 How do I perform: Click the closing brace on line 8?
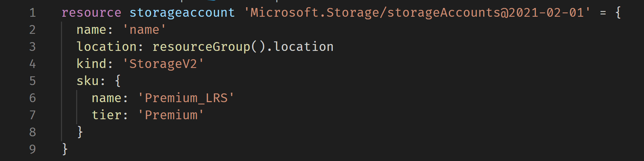(x=80, y=132)
